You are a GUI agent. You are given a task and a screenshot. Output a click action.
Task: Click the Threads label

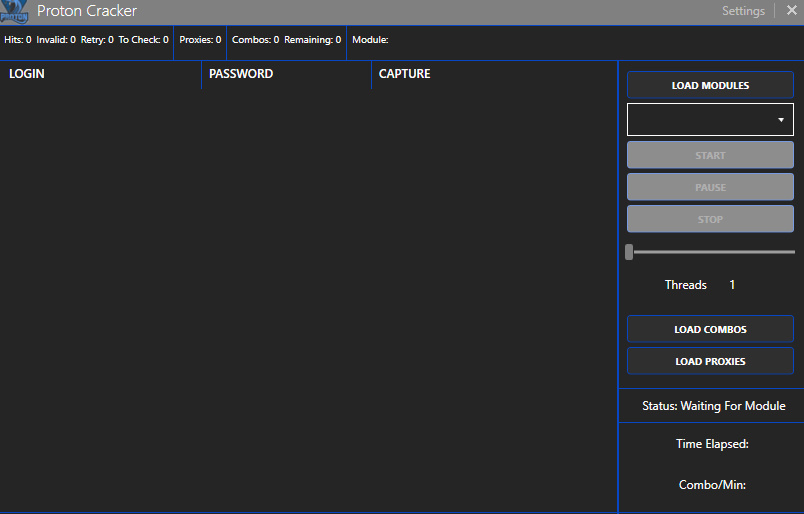click(686, 285)
